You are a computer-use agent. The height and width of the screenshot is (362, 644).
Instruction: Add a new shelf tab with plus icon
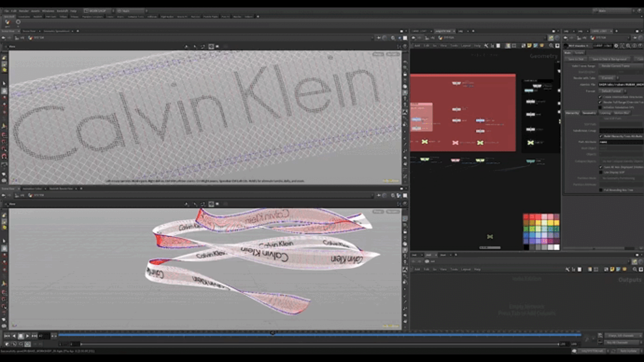258,16
